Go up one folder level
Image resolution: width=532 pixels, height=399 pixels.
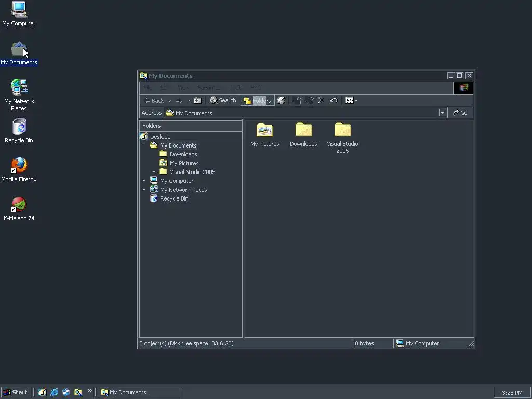coord(197,100)
